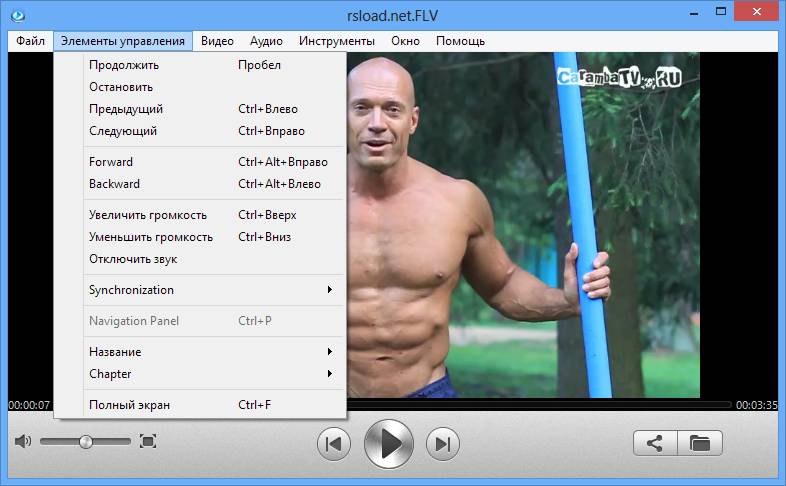
Task: Click the elapsed time 00:00:07
Action: (29, 405)
